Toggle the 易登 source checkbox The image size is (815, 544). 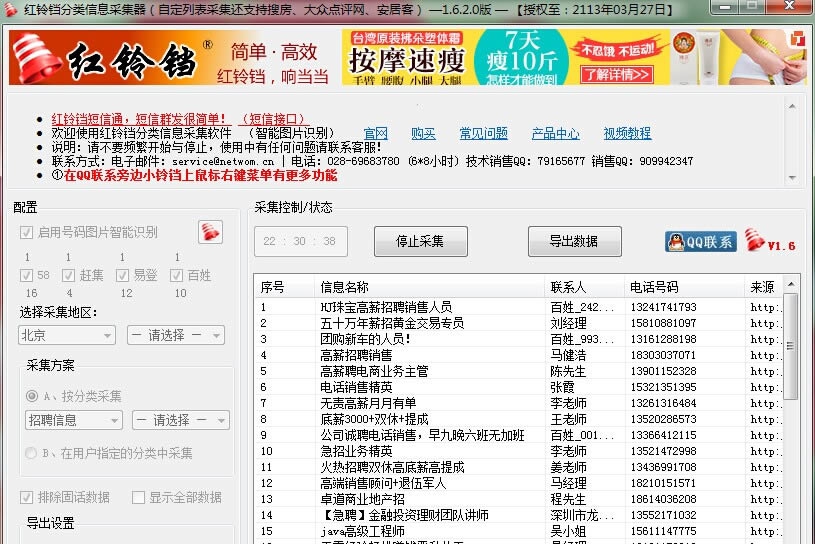tap(123, 275)
